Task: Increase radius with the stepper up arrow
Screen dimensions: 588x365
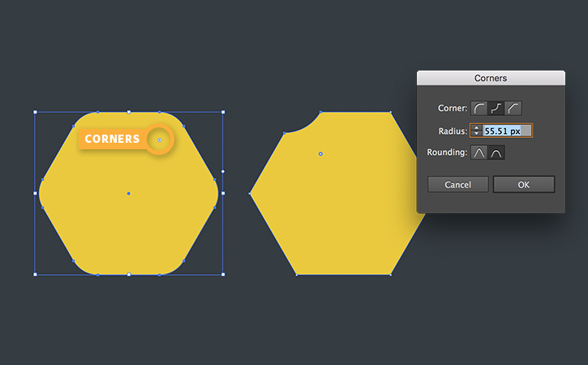Action: click(476, 127)
